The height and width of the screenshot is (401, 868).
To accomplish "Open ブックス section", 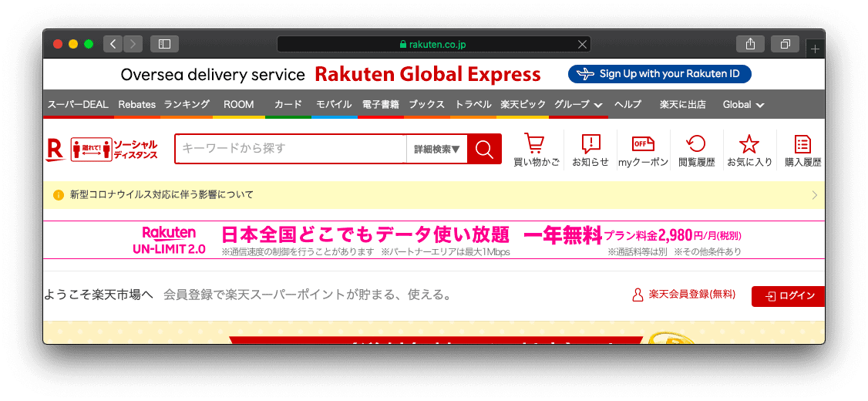I will tap(426, 104).
